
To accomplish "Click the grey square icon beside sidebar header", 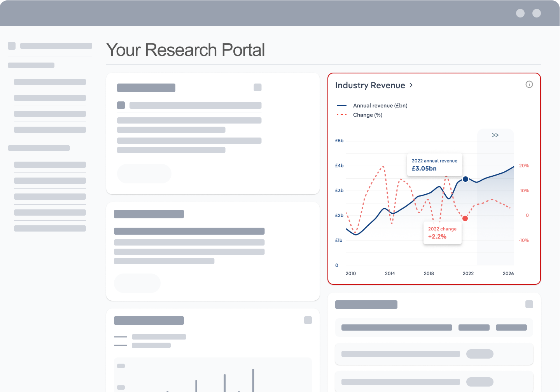I will (12, 46).
